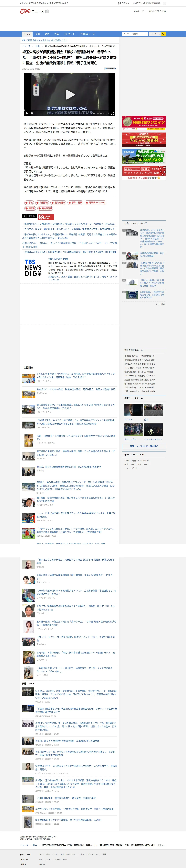Open 橋下徹氏 斎藤元彦氏再選 article

(76, 499)
